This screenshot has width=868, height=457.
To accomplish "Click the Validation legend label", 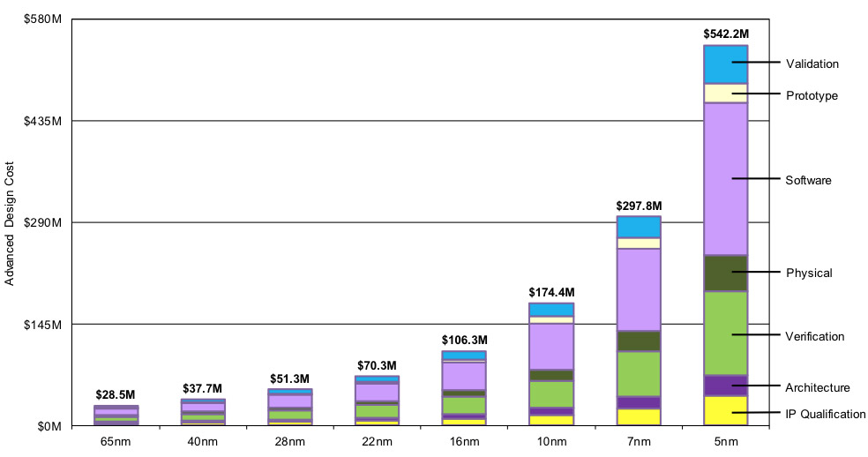I will pos(812,64).
